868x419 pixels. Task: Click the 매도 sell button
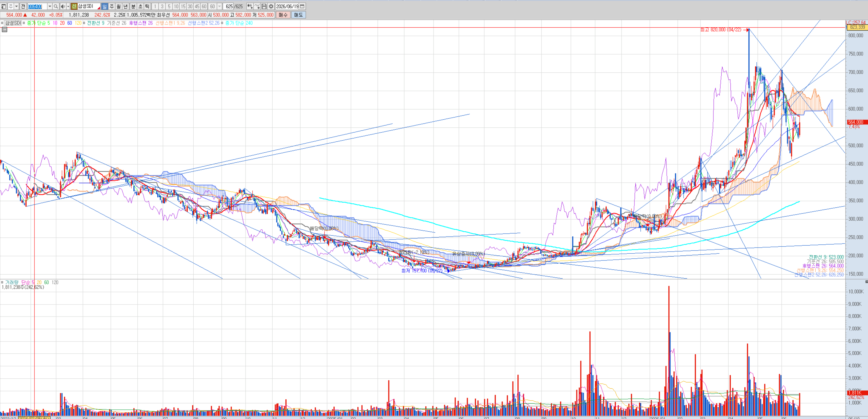[299, 15]
